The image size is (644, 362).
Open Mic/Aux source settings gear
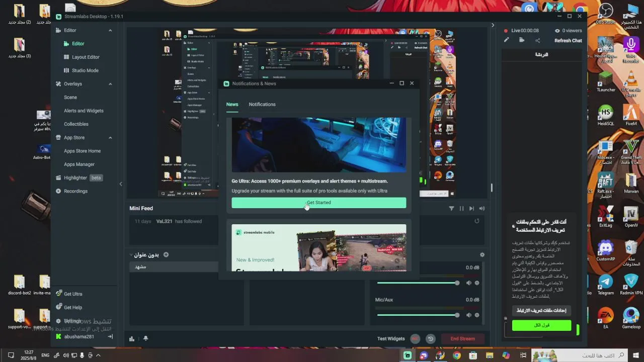pos(477,315)
